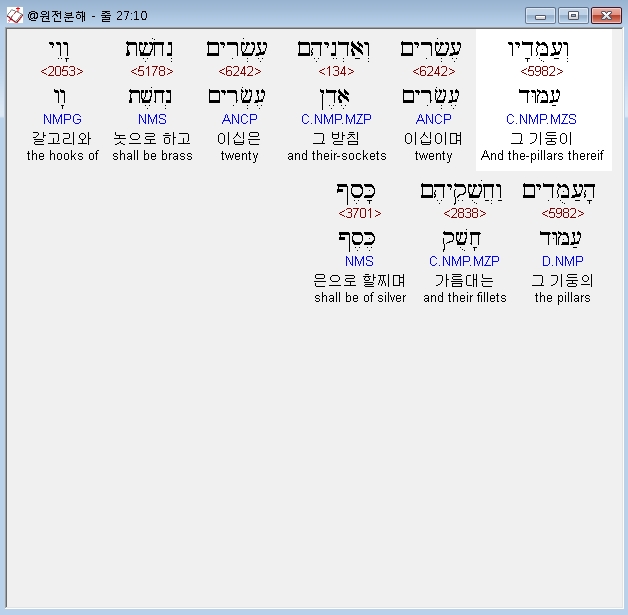Click the English gloss 'shall be brass'
The image size is (628, 615).
point(152,155)
